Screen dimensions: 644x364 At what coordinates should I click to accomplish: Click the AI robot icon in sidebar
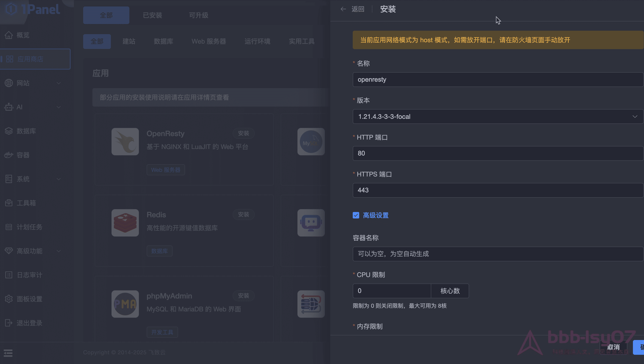(x=9, y=107)
